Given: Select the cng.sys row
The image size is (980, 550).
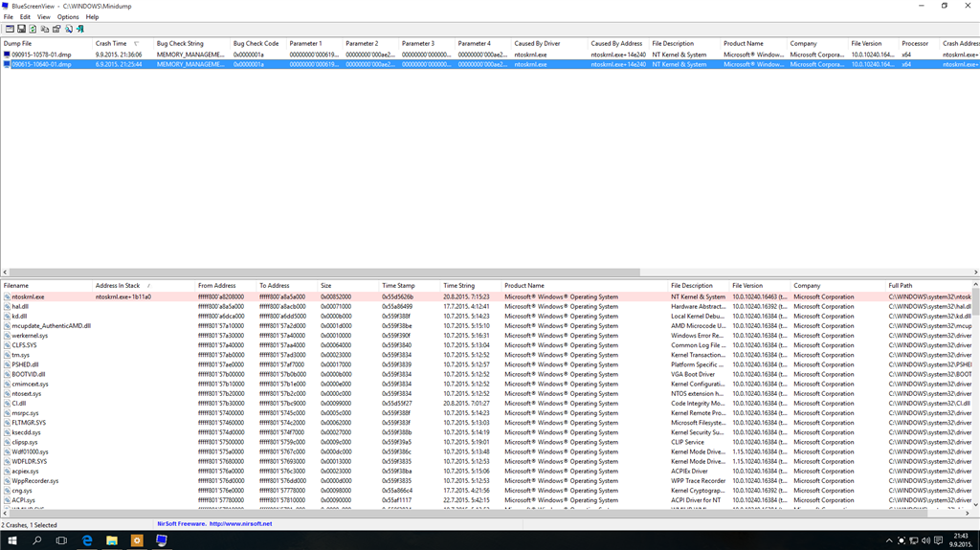Looking at the screenshot, I should [x=486, y=491].
